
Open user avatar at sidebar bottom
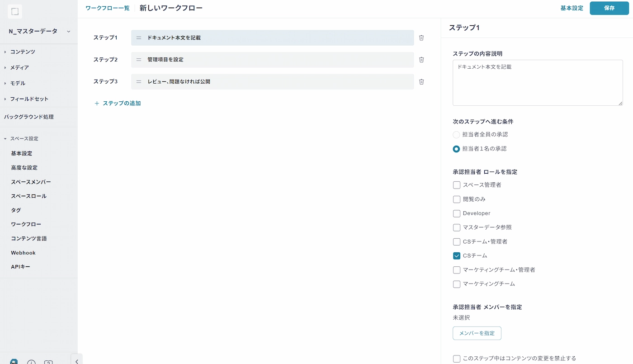point(14,362)
